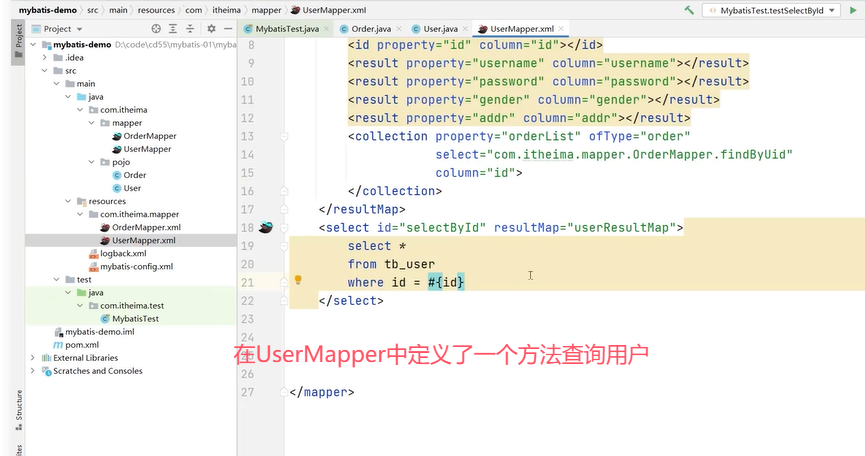
Task: Click the locate file target icon
Action: click(156, 29)
